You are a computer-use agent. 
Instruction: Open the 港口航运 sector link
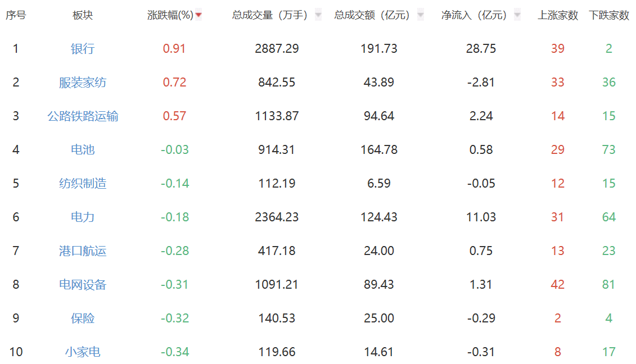(83, 251)
